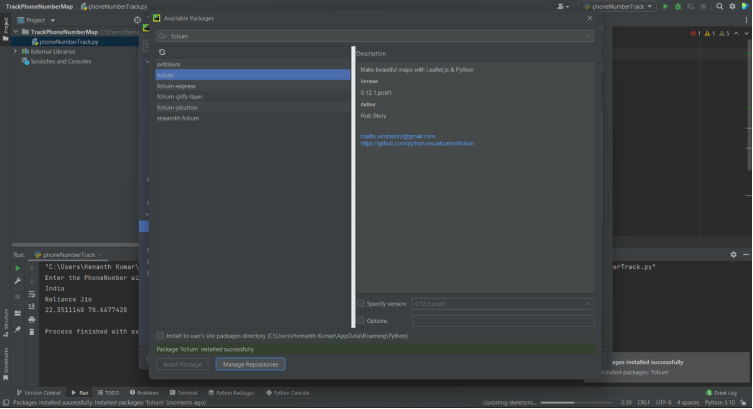Select phoneNumberTrack.py in project tree
Viewport: 753px width, 409px height.
69,42
